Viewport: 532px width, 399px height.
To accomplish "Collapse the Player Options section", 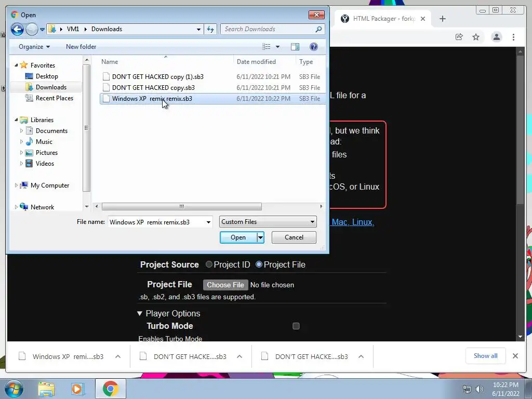I will [x=140, y=313].
